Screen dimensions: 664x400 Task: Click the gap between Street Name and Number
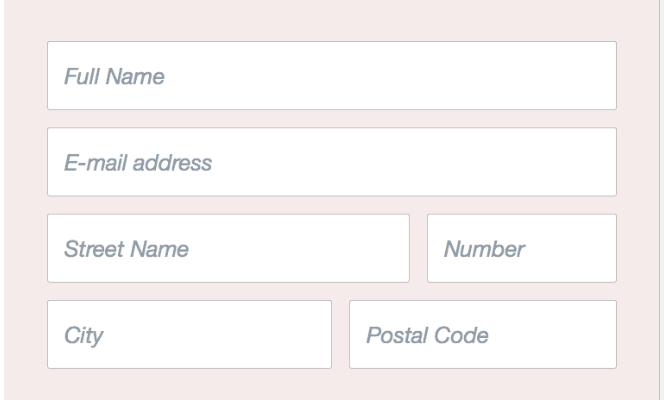(x=418, y=248)
